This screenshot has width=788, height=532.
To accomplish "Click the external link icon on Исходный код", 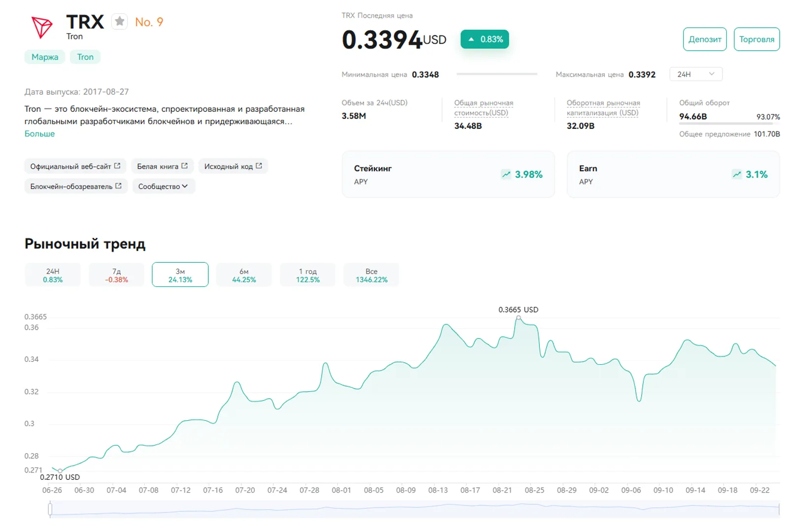I will click(x=259, y=166).
